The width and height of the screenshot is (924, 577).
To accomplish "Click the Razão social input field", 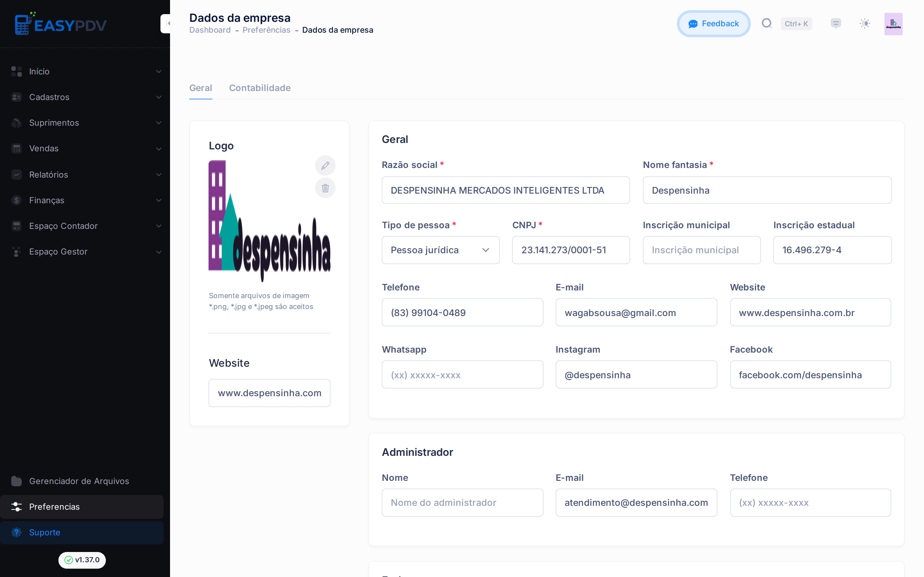I will [506, 190].
